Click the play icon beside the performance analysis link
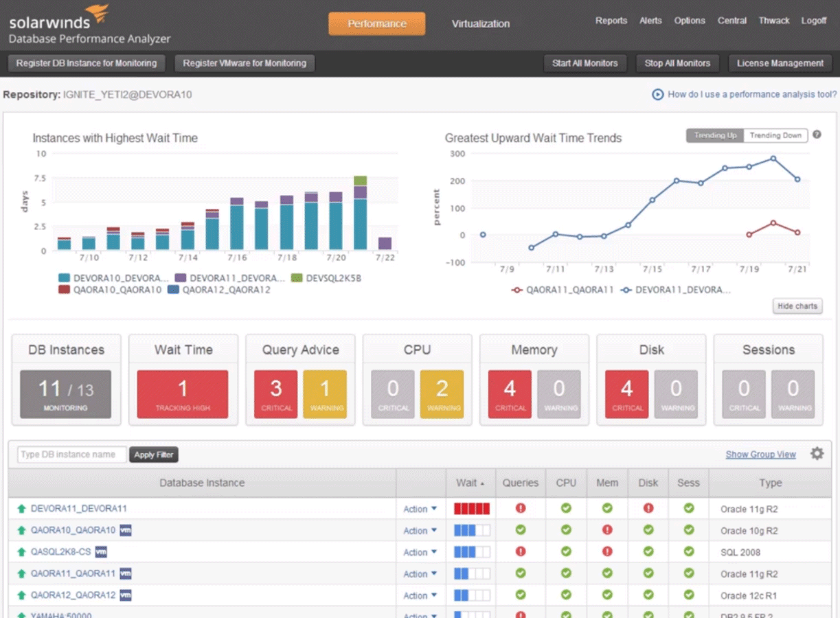The height and width of the screenshot is (618, 840). [x=657, y=95]
